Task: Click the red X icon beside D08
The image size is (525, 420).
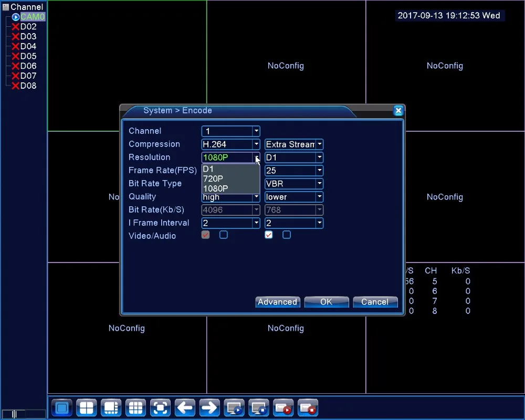Action: pyautogui.click(x=15, y=86)
